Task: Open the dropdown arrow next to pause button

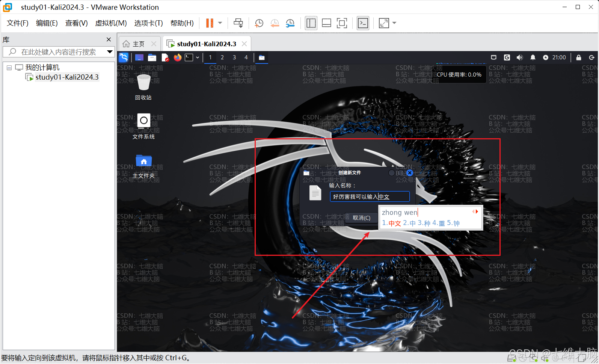Action: click(x=220, y=23)
